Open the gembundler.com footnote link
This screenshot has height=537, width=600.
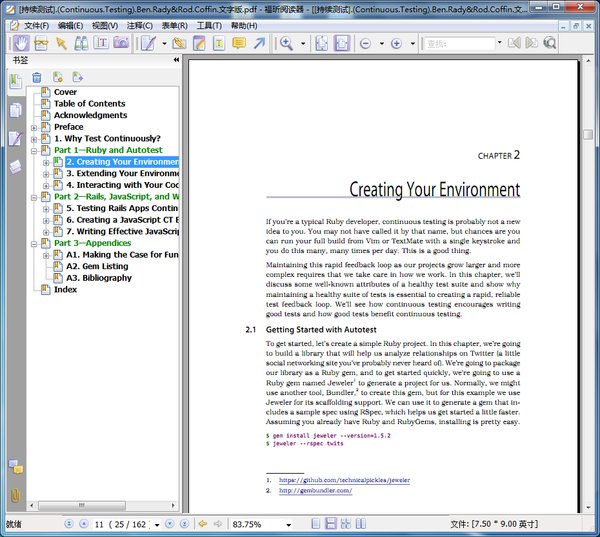point(315,490)
